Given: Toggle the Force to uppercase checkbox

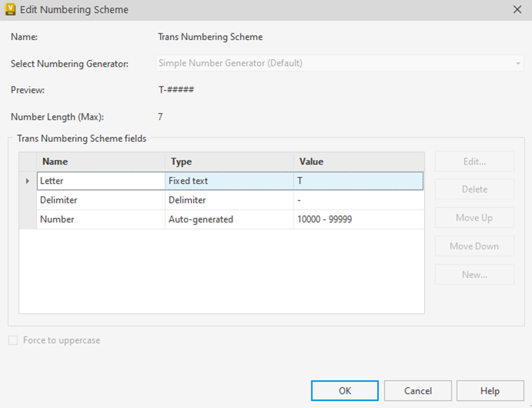Looking at the screenshot, I should [x=14, y=340].
